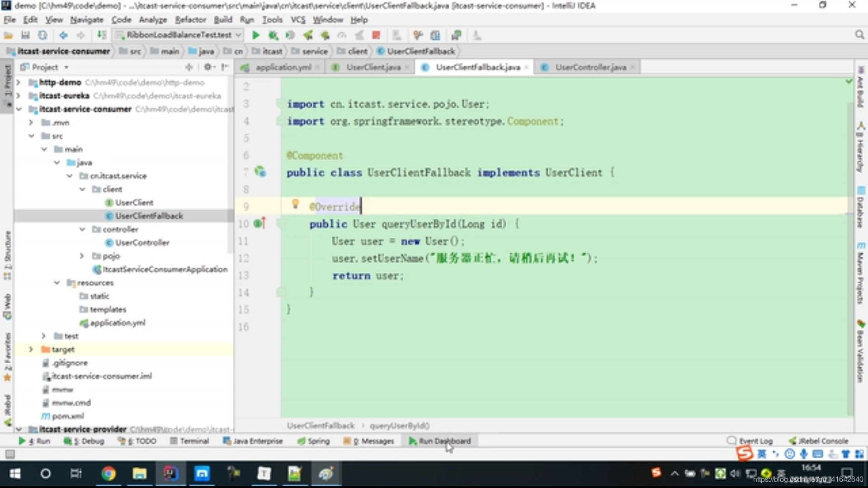Viewport: 868px width, 488px height.
Task: Expand the target folder
Action: [31, 349]
